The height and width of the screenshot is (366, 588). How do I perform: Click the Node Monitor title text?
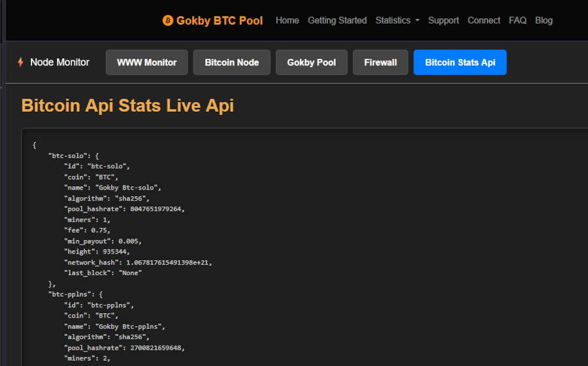tap(59, 62)
